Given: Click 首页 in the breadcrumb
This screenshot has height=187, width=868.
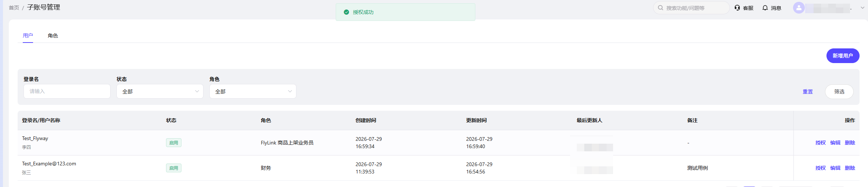Looking at the screenshot, I should click(x=14, y=8).
